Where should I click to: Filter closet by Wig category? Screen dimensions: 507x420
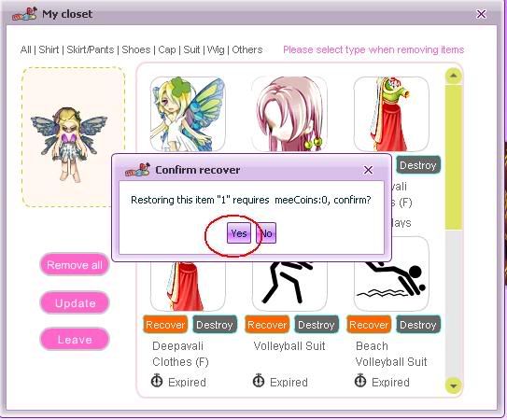(x=216, y=49)
